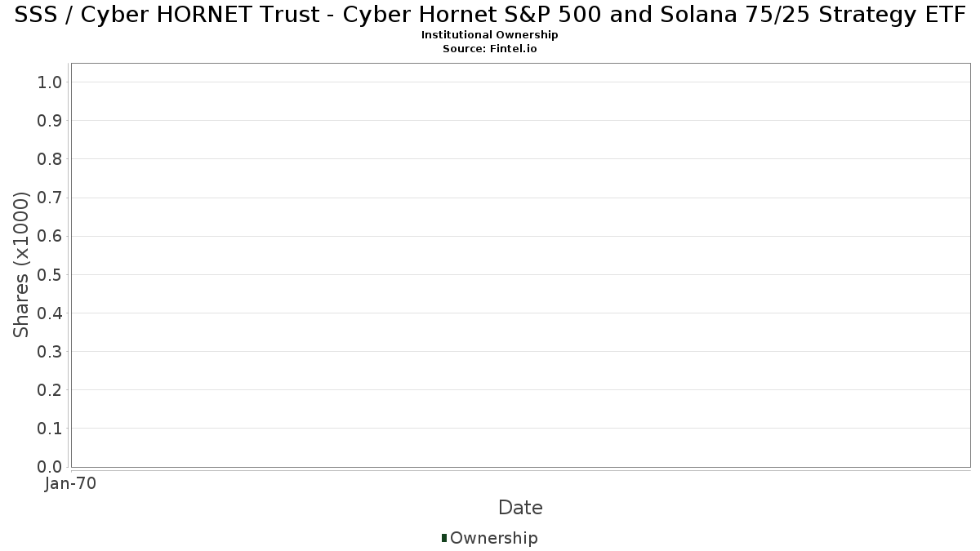Viewport: 980px width, 551px height.
Task: Click the Source: Fintel.io text
Action: coord(489,48)
